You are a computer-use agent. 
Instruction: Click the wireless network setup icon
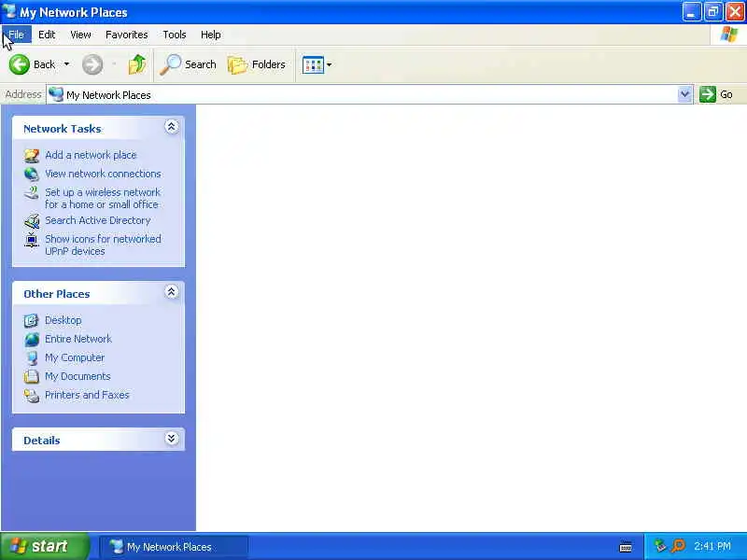click(x=32, y=193)
